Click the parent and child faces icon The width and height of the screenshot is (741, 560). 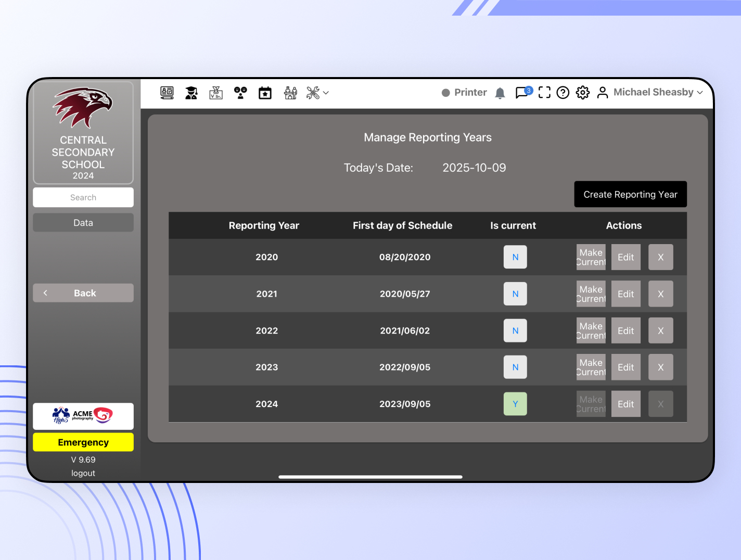[240, 93]
